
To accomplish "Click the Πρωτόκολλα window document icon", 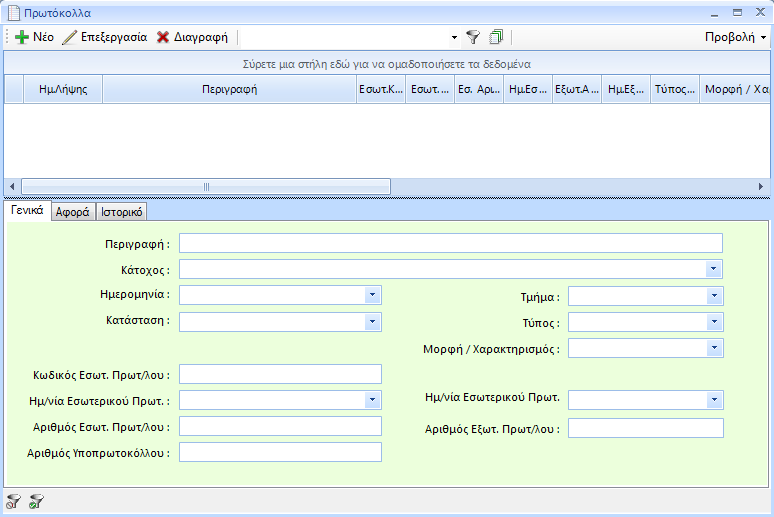I will click(13, 13).
